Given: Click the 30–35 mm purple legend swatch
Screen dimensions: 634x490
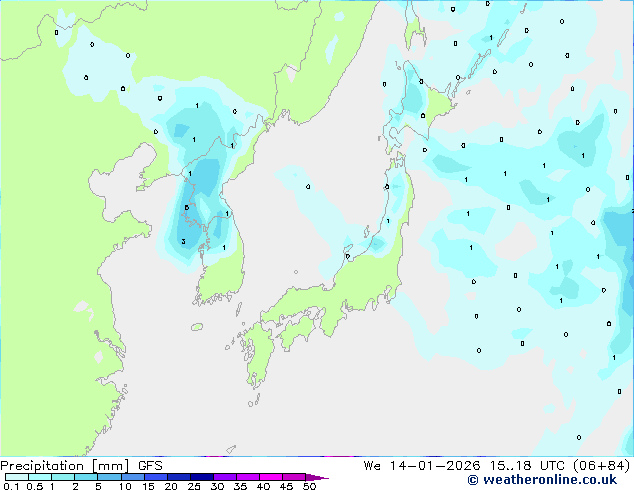Looking at the screenshot, I should tap(224, 477).
